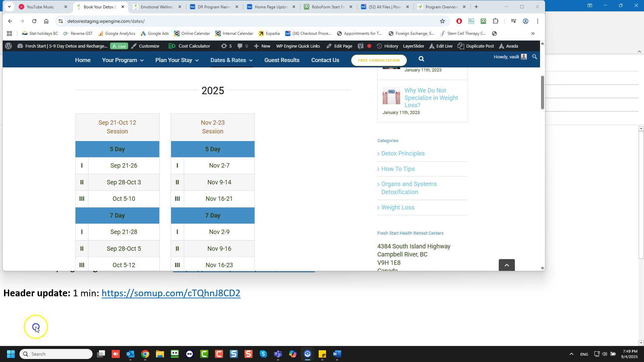Open the Dates & Rates submenu
Image resolution: width=644 pixels, height=362 pixels.
[x=231, y=60]
